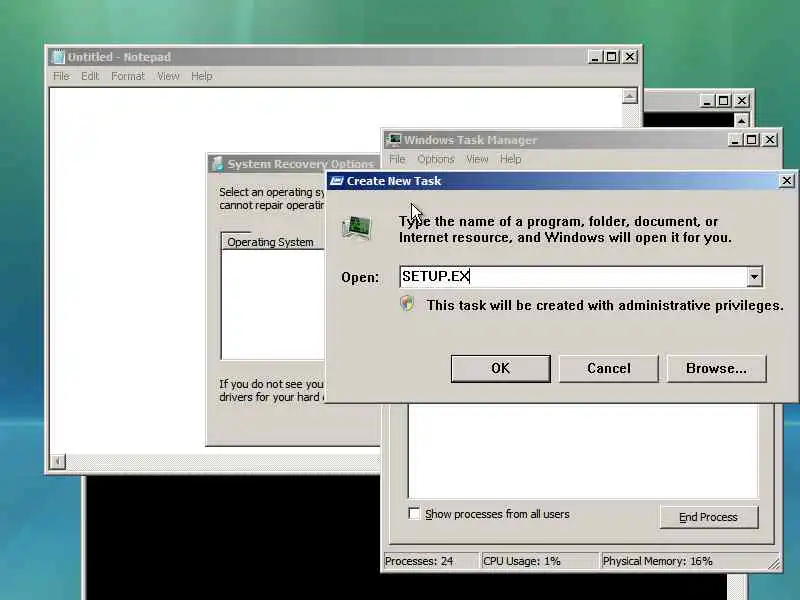Minimize the Notepad window
The height and width of the screenshot is (600, 800).
[x=594, y=57]
